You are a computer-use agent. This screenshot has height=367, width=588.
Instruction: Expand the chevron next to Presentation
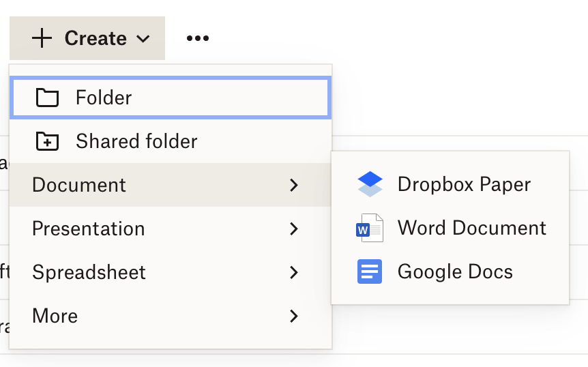pos(294,229)
